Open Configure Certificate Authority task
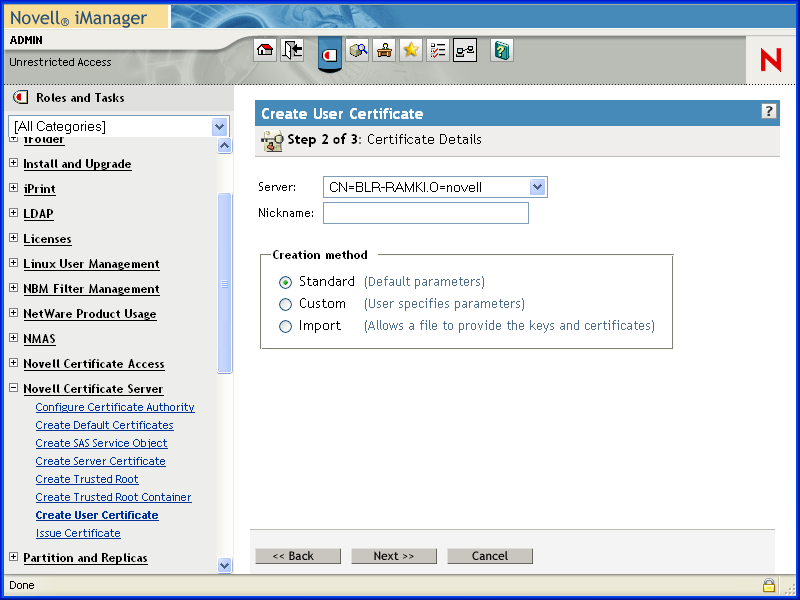 point(115,407)
